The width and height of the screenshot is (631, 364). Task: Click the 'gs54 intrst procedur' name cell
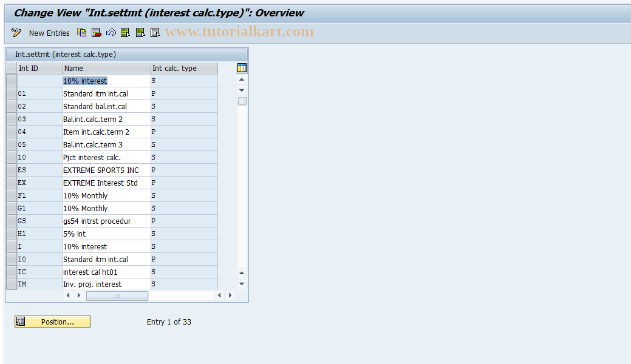click(107, 221)
